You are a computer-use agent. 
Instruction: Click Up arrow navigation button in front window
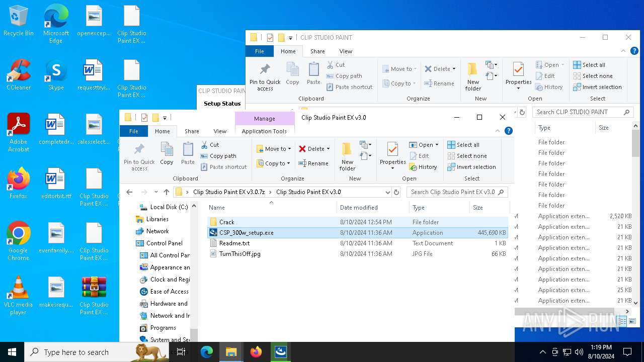click(167, 192)
